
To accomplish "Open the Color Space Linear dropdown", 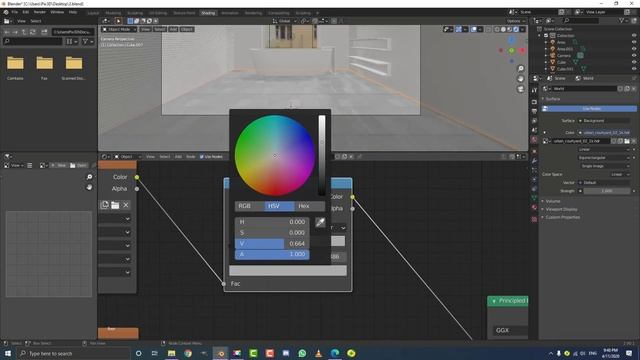I will [620, 174].
